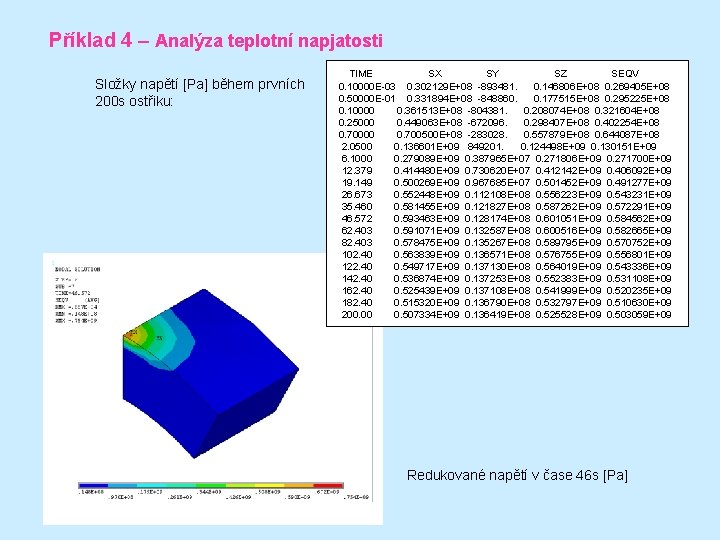Click the SEQV value 0.572291E+09
The width and height of the screenshot is (720, 540).
coord(639,207)
